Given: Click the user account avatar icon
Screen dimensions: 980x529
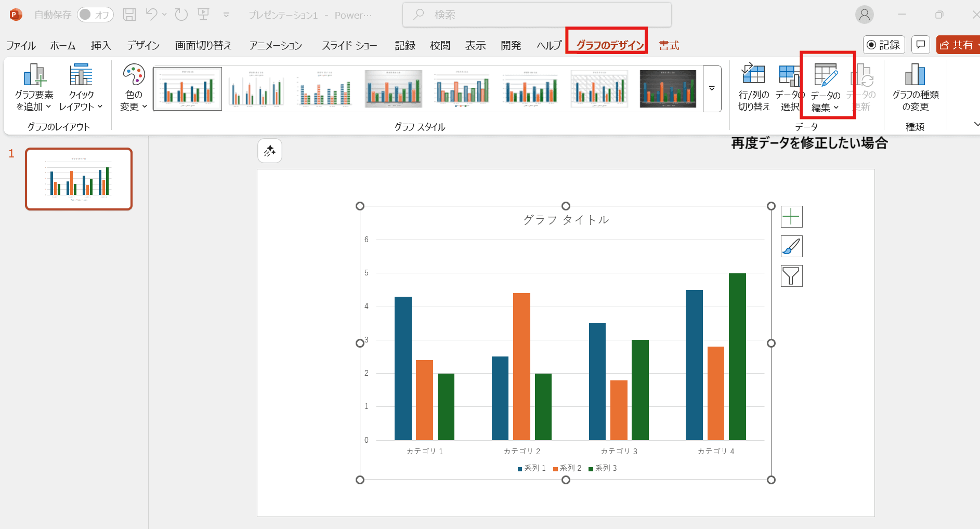Looking at the screenshot, I should (x=864, y=15).
